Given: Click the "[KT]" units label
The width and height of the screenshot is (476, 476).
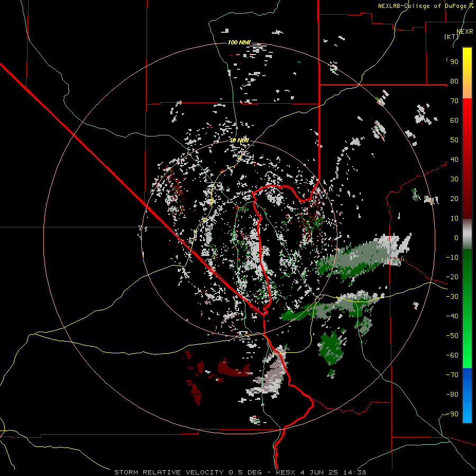Looking at the screenshot, I should (x=452, y=36).
